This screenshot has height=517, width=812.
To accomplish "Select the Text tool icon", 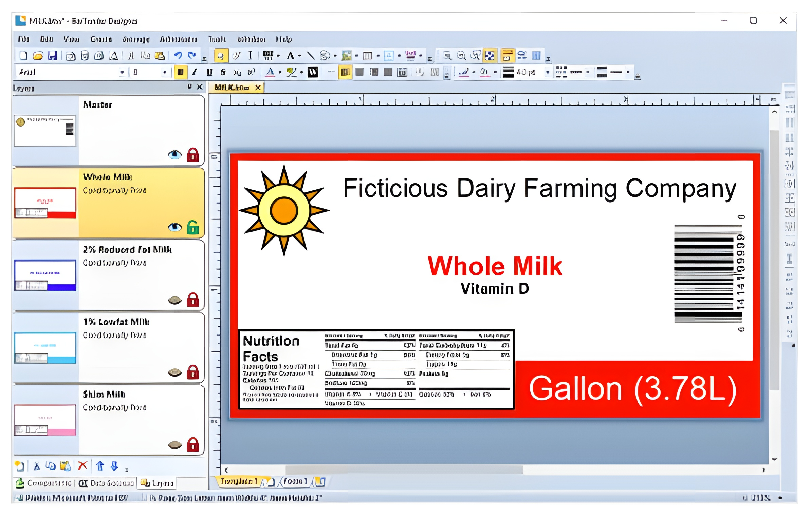I will (x=290, y=55).
